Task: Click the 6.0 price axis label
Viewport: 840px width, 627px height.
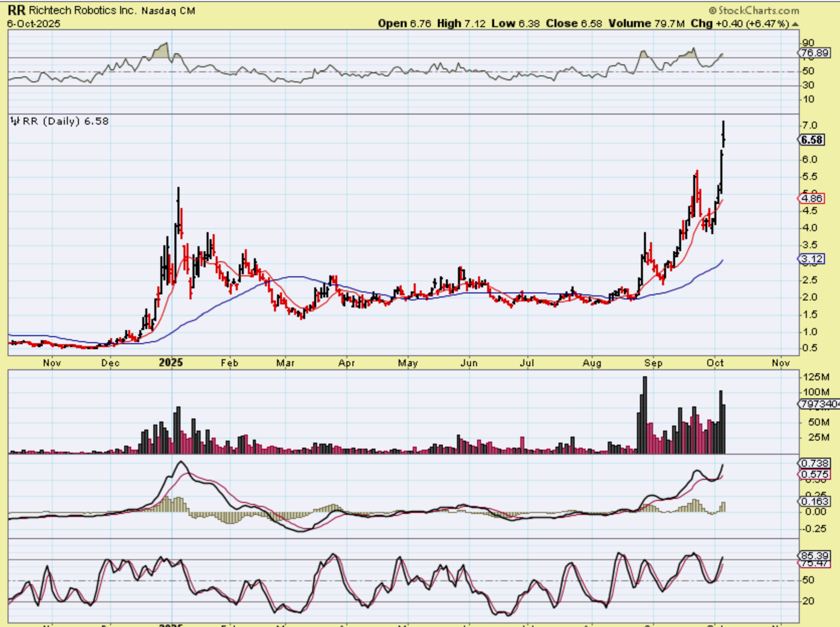Action: tap(810, 159)
